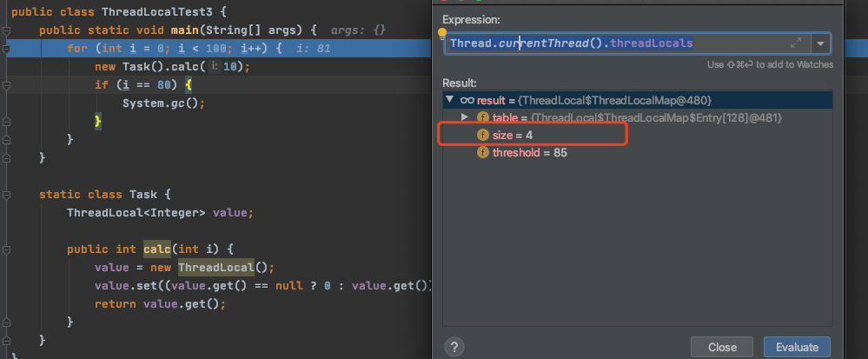
Task: Select the 'size = 4' row
Action: coord(637,135)
